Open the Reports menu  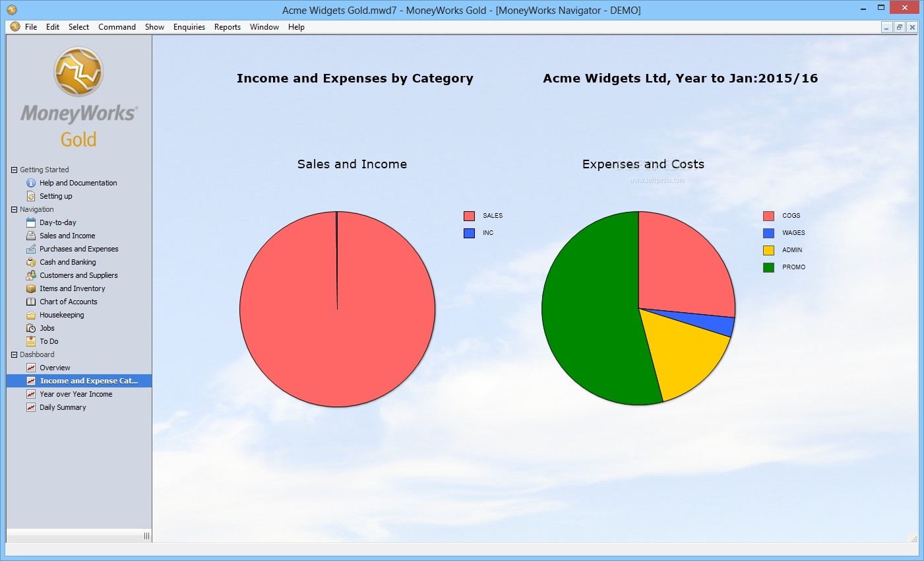[x=228, y=27]
